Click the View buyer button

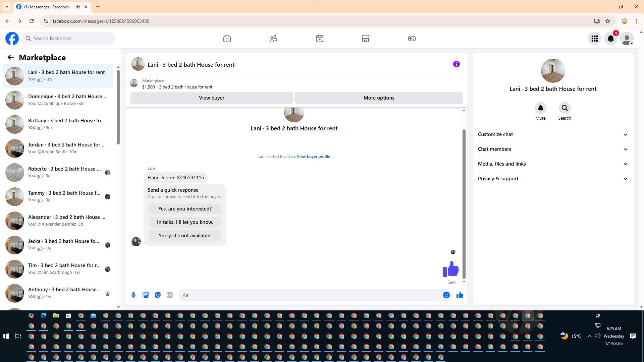tap(211, 98)
